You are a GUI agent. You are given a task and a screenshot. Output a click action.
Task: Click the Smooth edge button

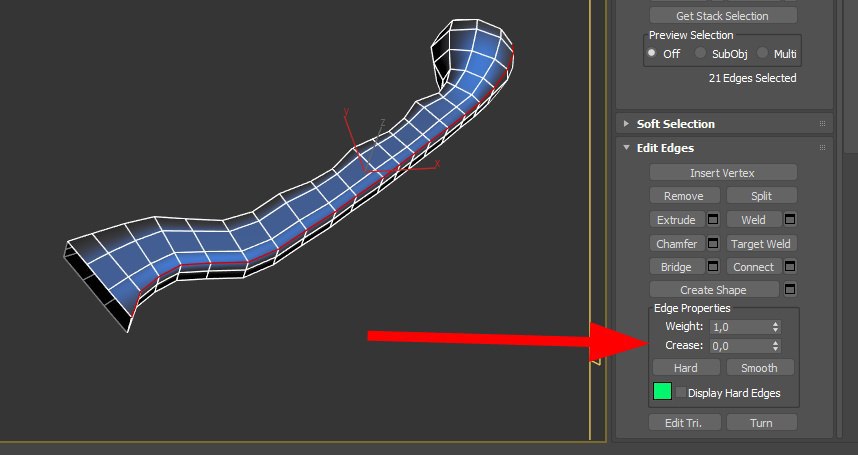tap(760, 368)
